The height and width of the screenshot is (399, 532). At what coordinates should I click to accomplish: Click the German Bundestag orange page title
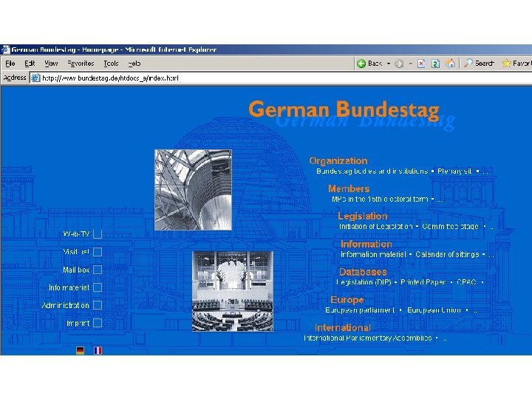[x=344, y=109]
